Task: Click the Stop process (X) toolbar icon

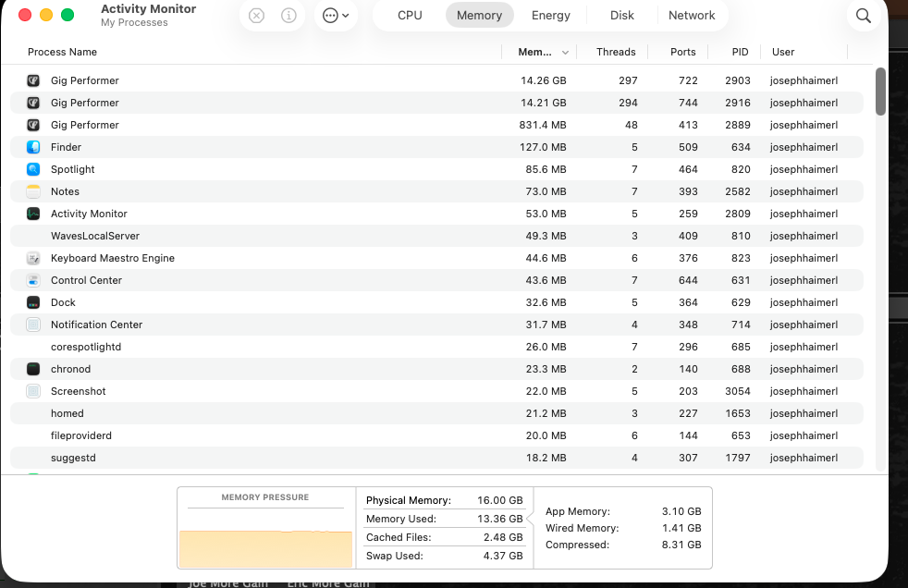Action: click(x=257, y=16)
